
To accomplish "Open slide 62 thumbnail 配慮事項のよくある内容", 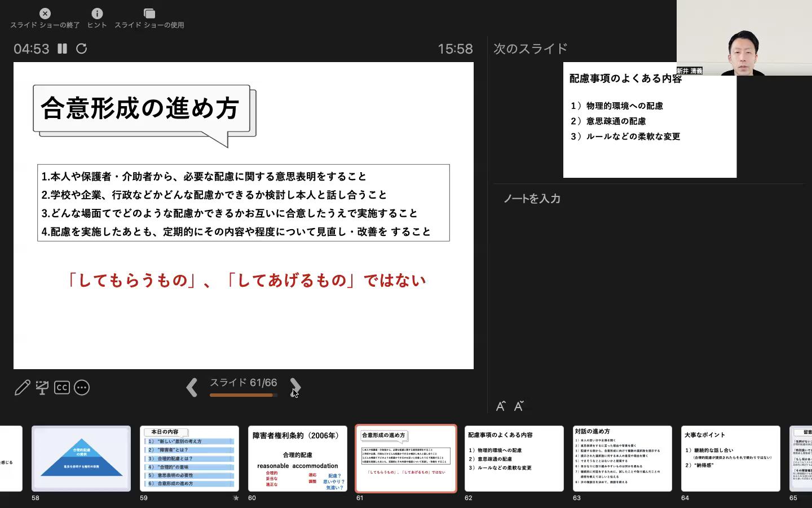I will tap(514, 458).
